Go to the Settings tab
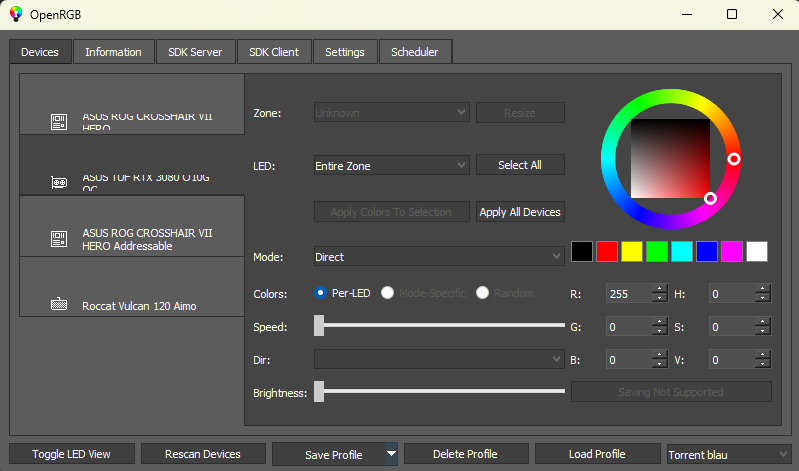This screenshot has height=471, width=799. [345, 52]
